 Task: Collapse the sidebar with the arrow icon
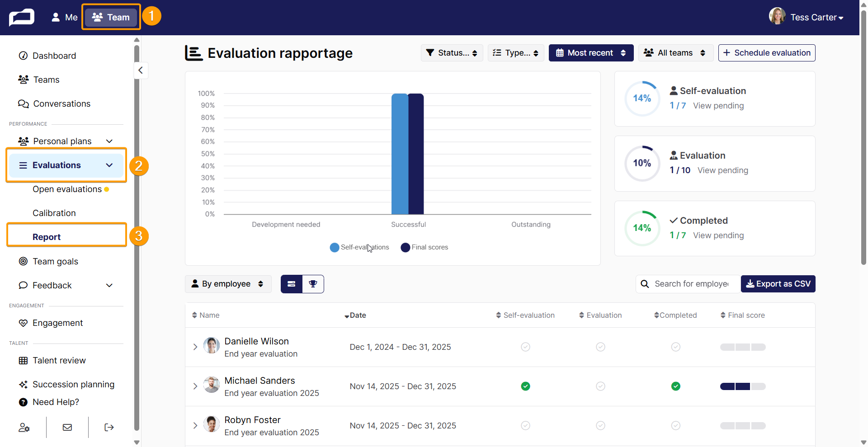click(141, 70)
